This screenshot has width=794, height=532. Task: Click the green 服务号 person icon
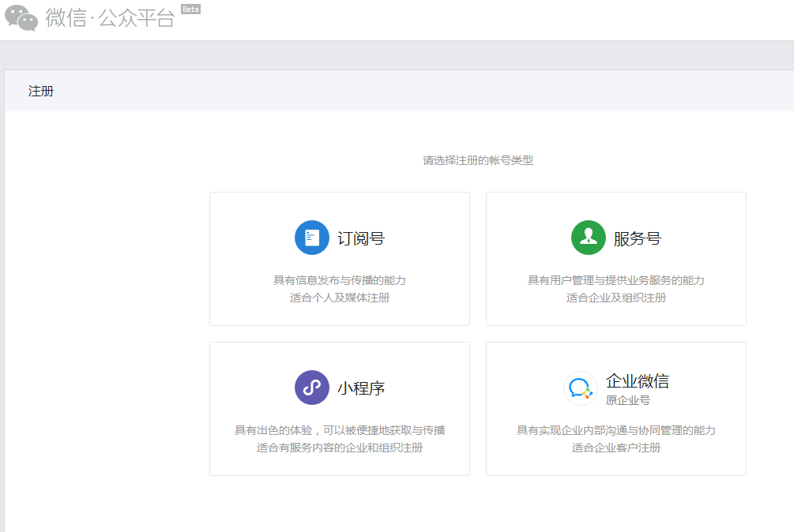click(589, 237)
